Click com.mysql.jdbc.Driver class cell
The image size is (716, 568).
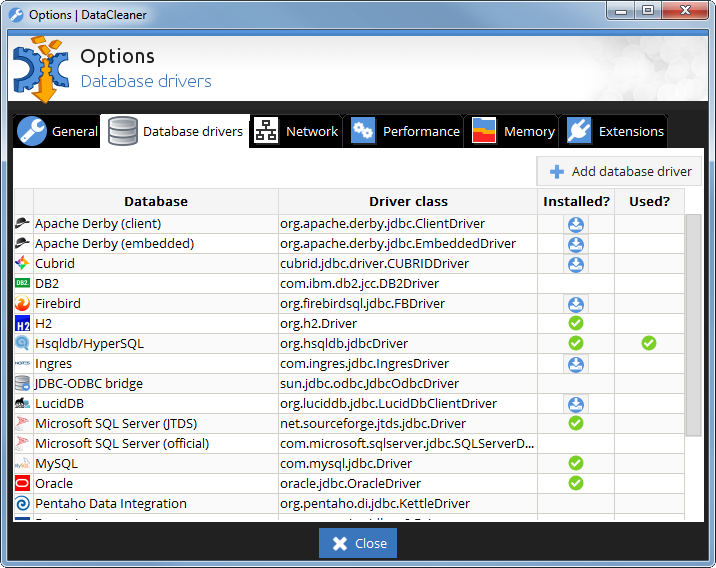[x=408, y=463]
